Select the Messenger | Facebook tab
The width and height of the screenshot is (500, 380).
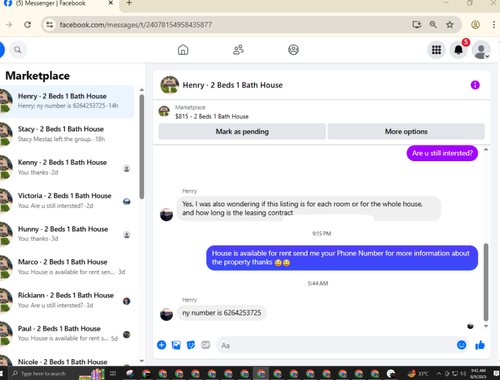coord(59,4)
